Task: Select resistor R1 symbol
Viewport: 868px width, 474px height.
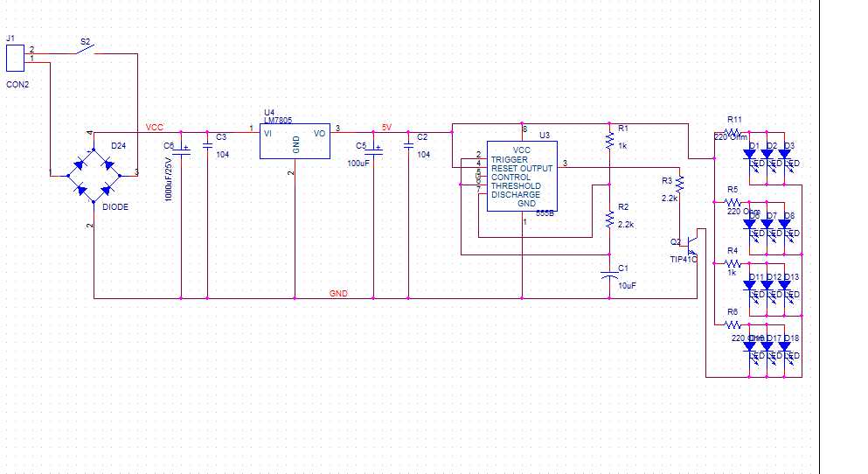Action: (609, 141)
